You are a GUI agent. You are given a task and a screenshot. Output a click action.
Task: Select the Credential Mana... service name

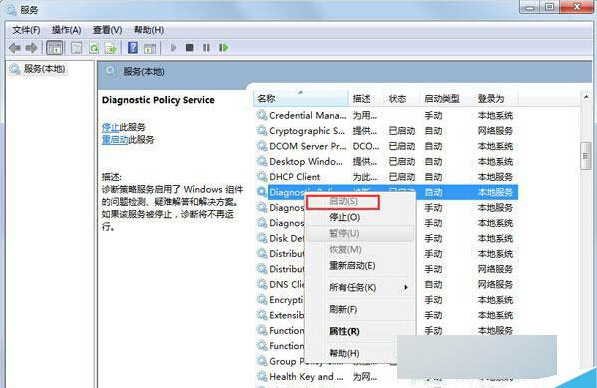coord(308,115)
